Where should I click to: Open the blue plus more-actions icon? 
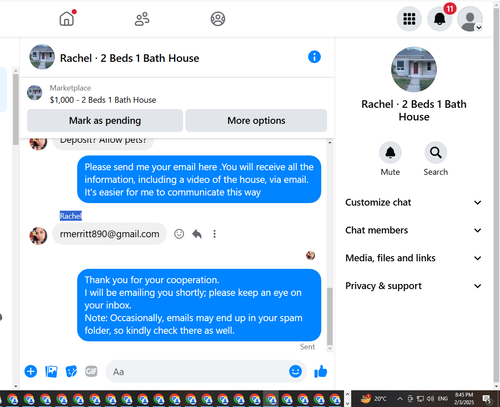(x=31, y=371)
